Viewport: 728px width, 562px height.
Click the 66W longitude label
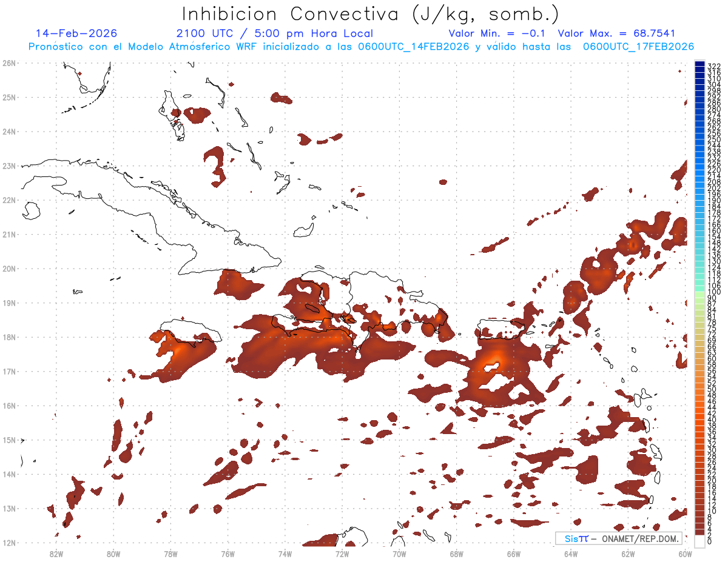pos(514,554)
